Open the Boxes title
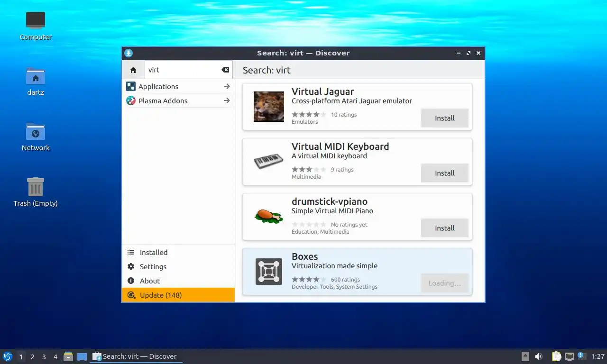 click(304, 256)
